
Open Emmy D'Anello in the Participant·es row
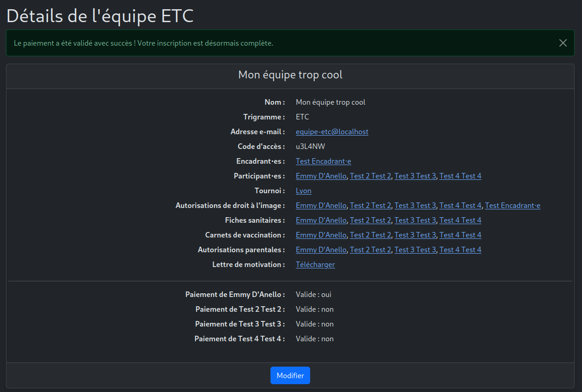[x=321, y=176]
